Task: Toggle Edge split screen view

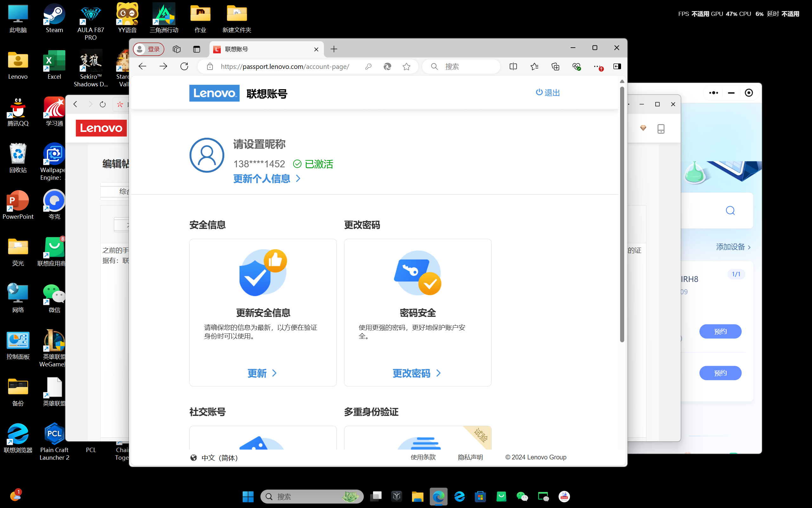Action: coord(513,67)
